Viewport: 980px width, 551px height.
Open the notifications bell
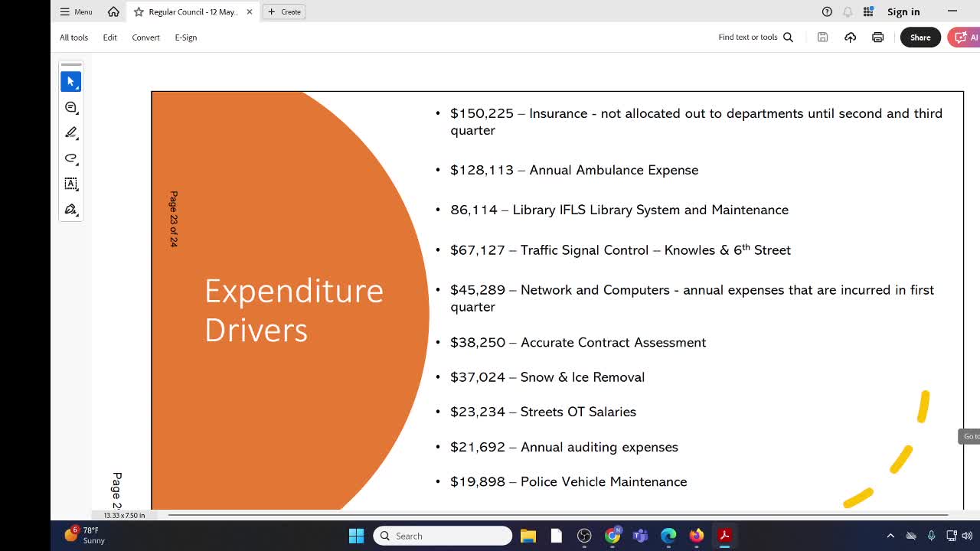point(848,11)
